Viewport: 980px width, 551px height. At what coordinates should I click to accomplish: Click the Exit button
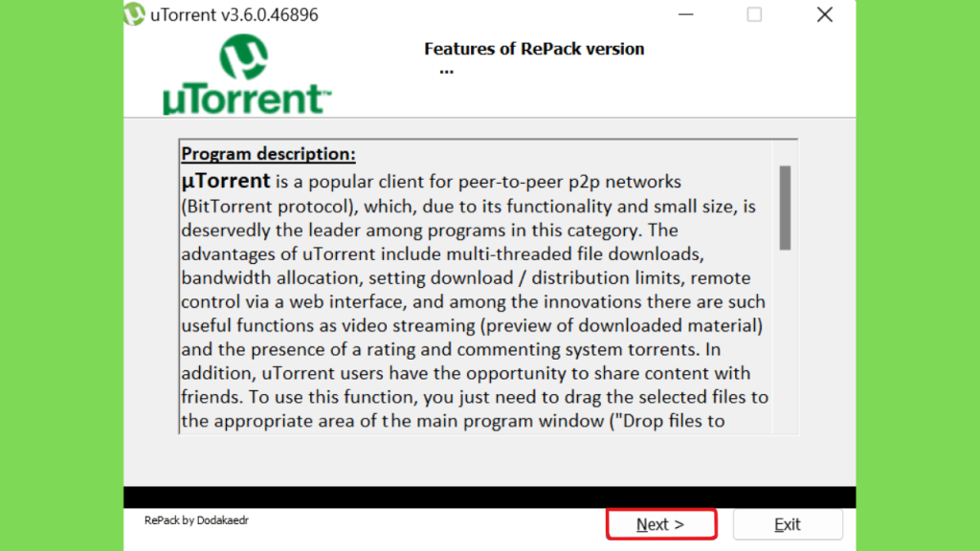(x=788, y=524)
